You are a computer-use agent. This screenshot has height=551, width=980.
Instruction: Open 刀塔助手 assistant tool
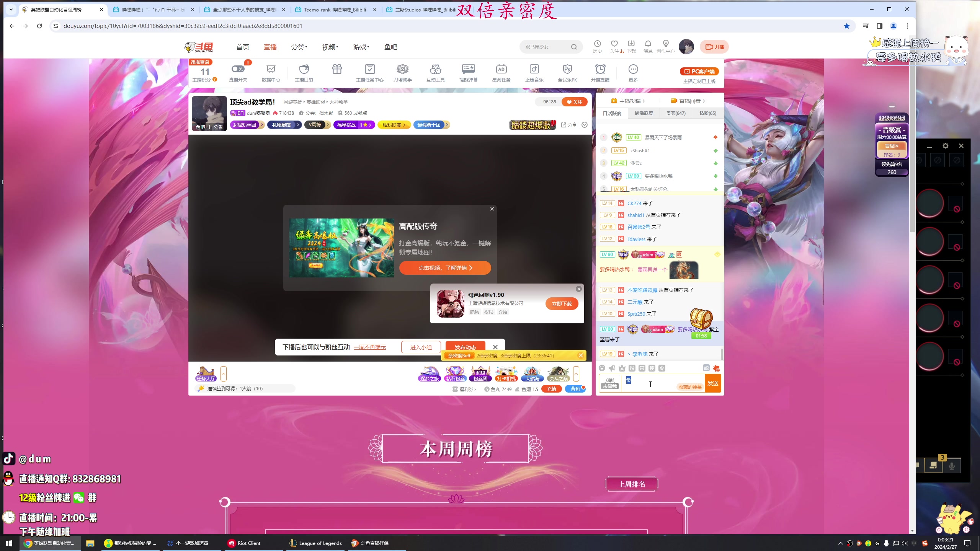click(402, 73)
